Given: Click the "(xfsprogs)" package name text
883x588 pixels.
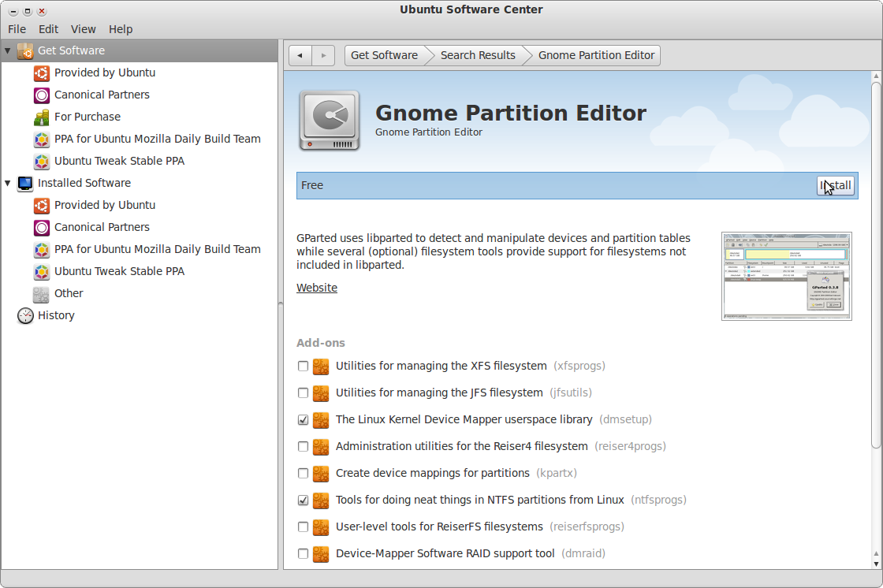Looking at the screenshot, I should pyautogui.click(x=579, y=366).
